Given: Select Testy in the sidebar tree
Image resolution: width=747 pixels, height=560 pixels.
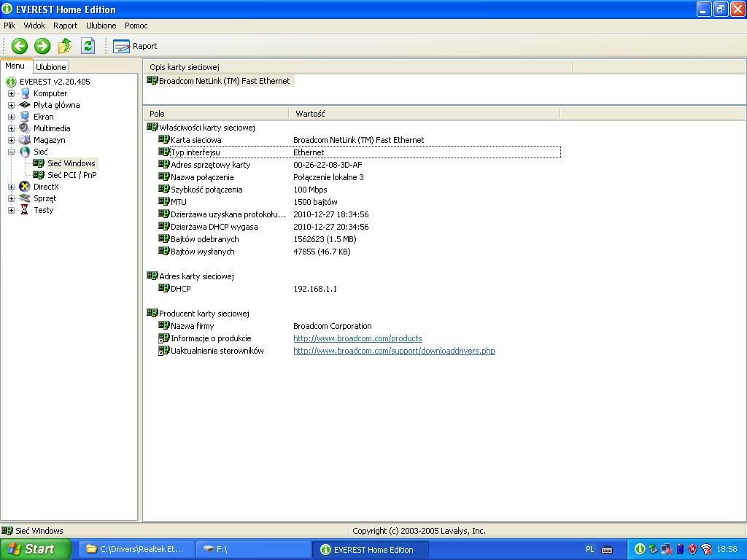Looking at the screenshot, I should (43, 210).
